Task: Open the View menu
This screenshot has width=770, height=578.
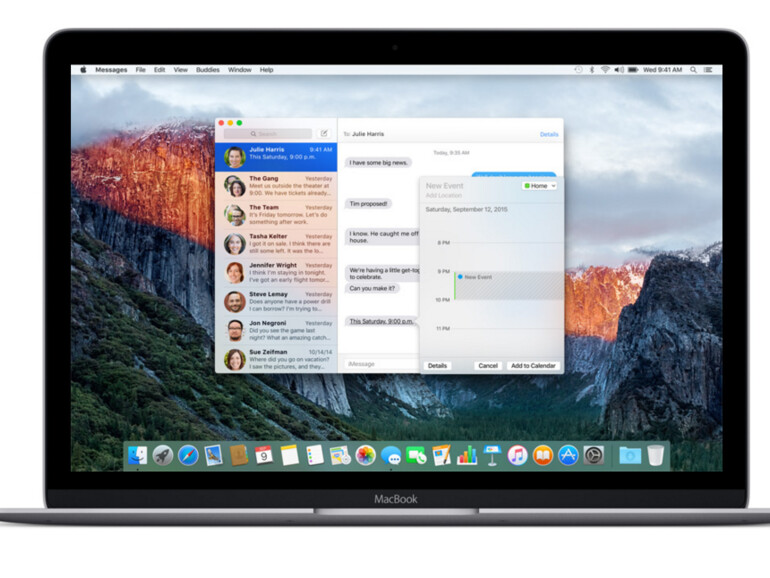Action: click(180, 70)
